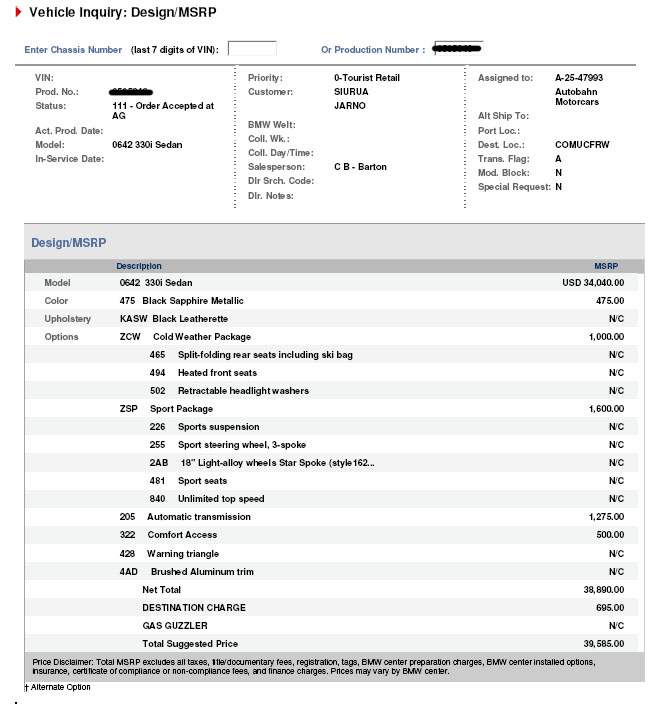Click the 'BMW Welt:' field label
The image size is (653, 716).
tap(272, 125)
